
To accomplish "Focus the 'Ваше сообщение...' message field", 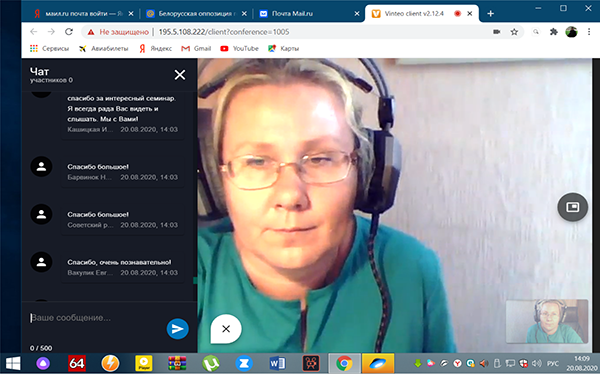I will click(96, 318).
